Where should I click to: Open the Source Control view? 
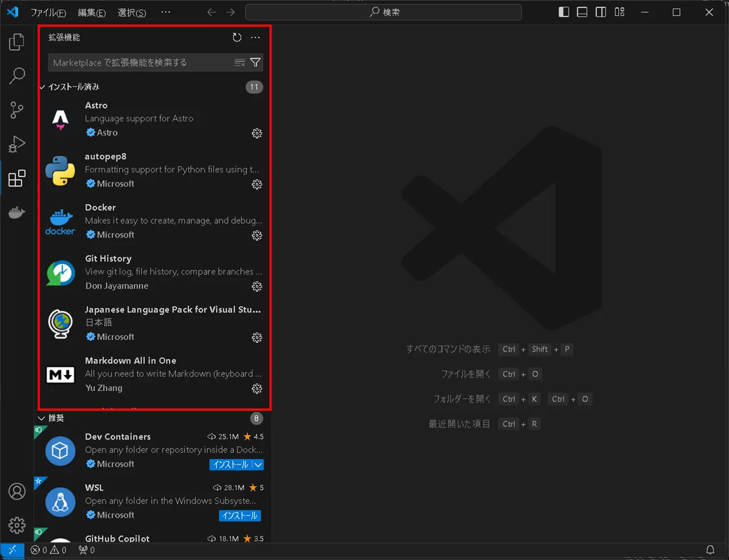pyautogui.click(x=17, y=110)
